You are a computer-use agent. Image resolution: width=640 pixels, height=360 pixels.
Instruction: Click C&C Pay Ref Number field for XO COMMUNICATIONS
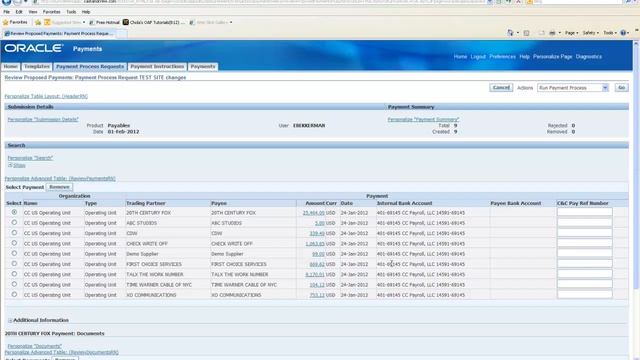click(584, 294)
